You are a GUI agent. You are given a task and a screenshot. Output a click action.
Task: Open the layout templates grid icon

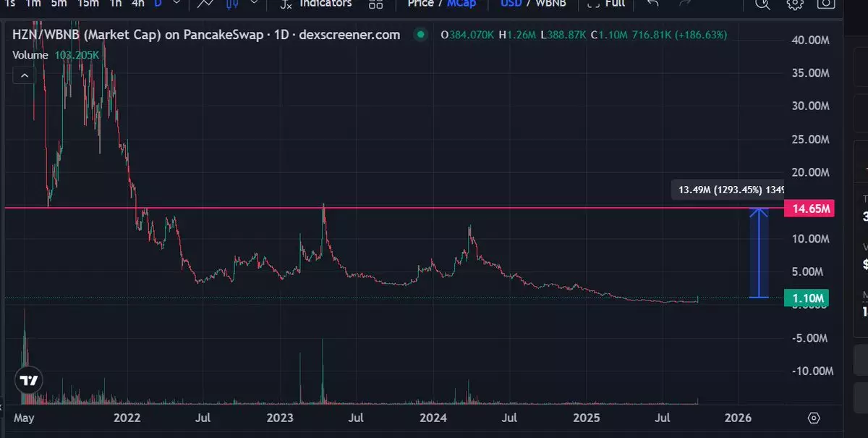[375, 4]
